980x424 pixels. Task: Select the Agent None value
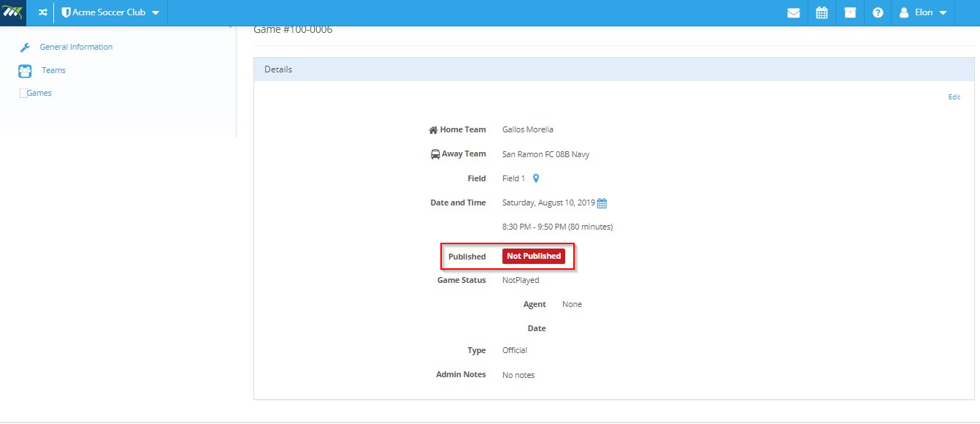pyautogui.click(x=572, y=304)
